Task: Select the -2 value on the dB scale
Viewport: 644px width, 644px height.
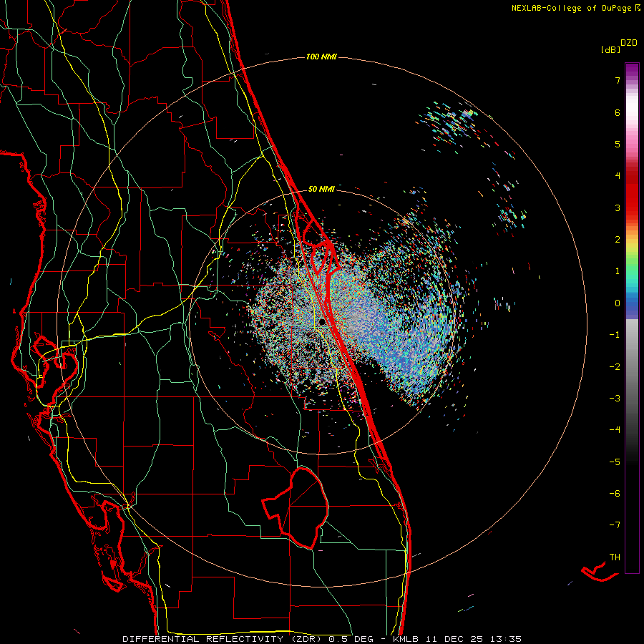Action: coord(615,367)
